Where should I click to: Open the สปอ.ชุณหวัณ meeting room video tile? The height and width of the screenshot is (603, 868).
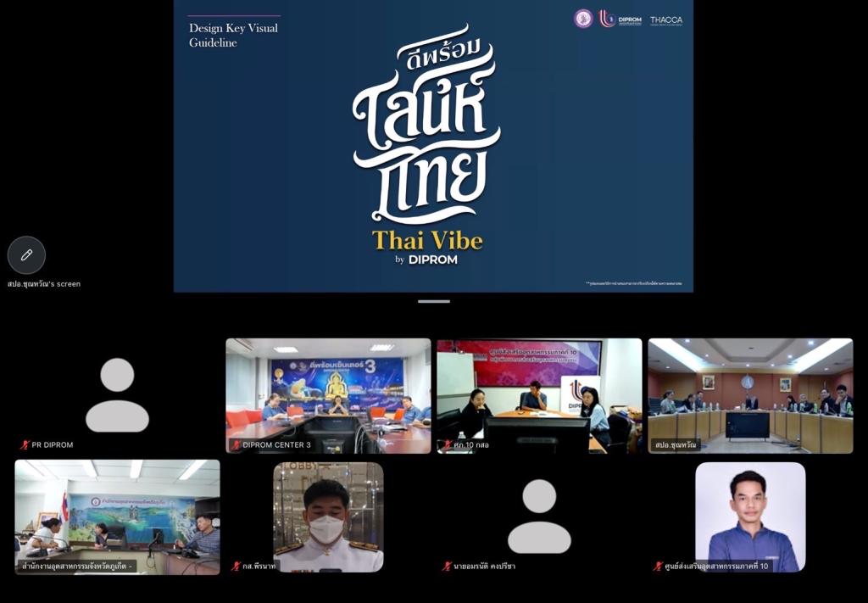(751, 396)
